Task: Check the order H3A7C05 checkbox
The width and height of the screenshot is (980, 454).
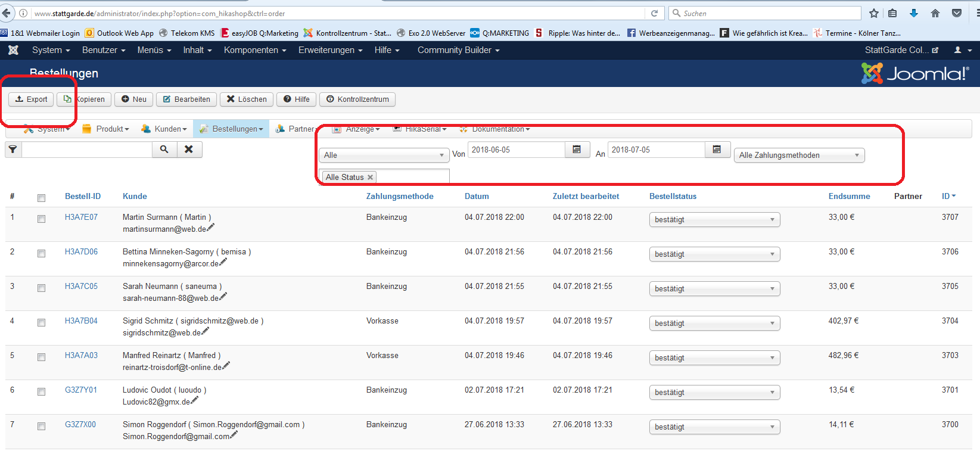Action: click(x=41, y=288)
